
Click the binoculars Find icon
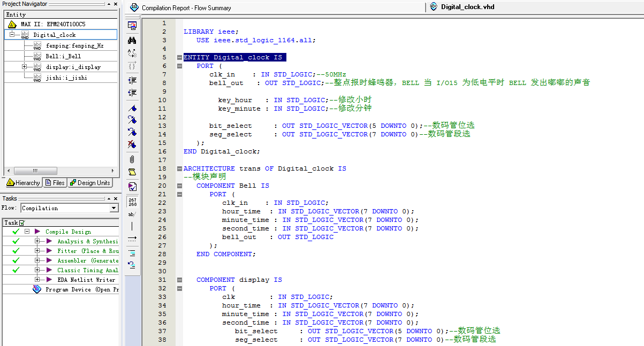pos(132,40)
